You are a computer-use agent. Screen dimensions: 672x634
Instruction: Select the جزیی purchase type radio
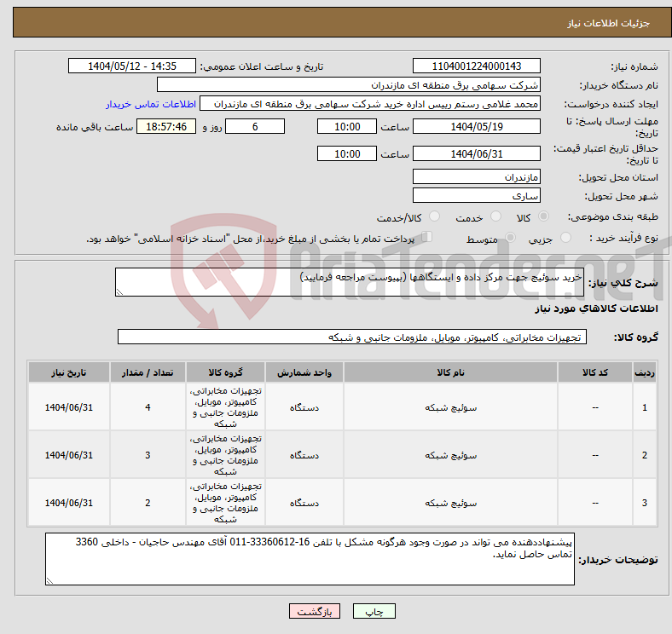pos(565,238)
